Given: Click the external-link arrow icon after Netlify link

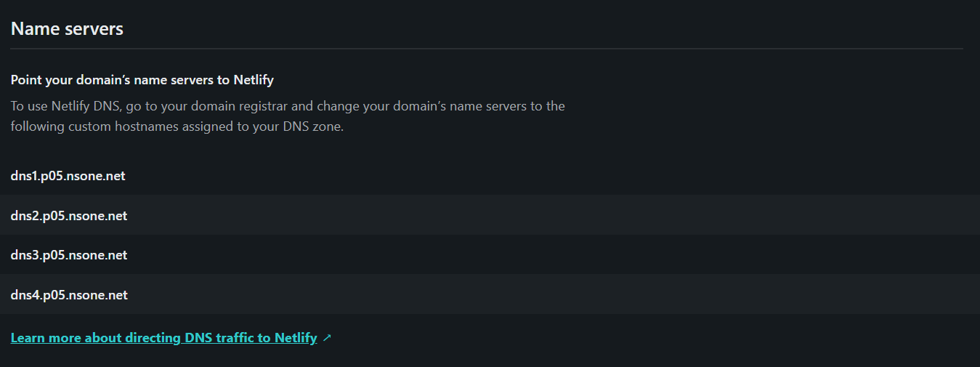Looking at the screenshot, I should (x=327, y=338).
